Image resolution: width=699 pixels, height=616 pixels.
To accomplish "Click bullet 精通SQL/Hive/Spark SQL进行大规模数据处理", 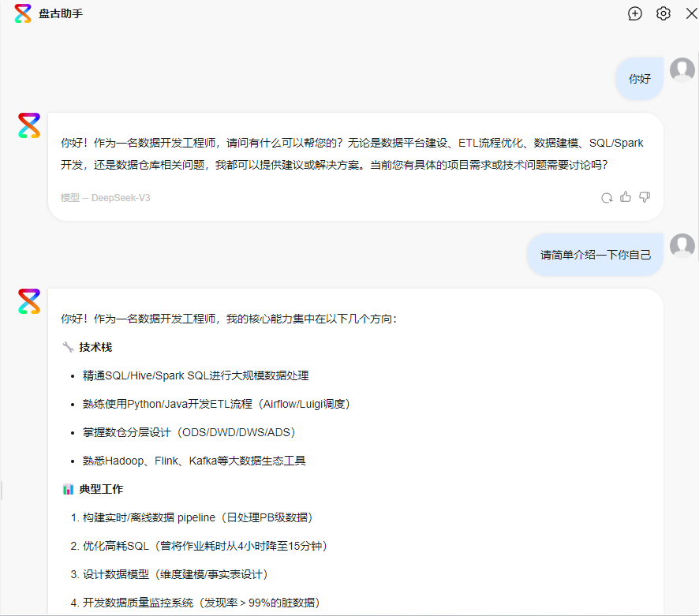I will (x=196, y=375).
